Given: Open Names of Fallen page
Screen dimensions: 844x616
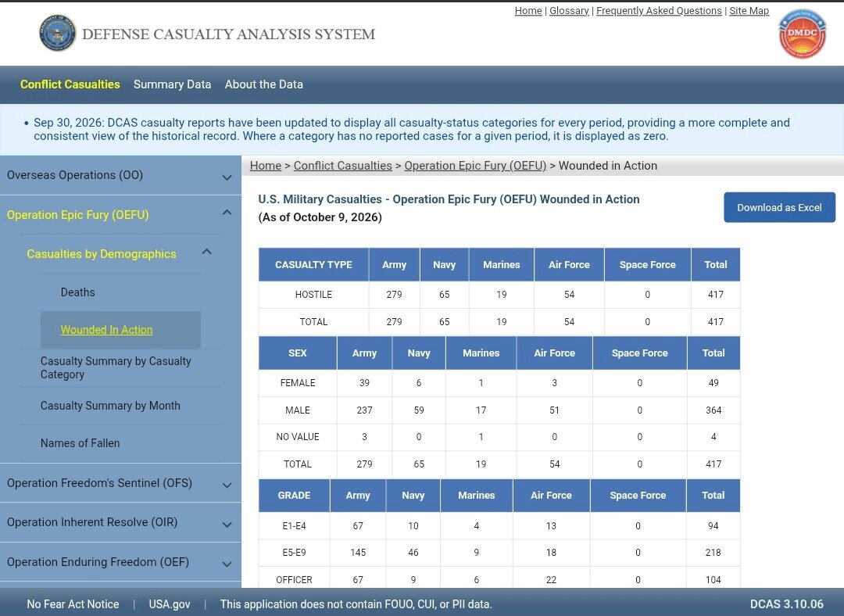Looking at the screenshot, I should click(x=80, y=443).
